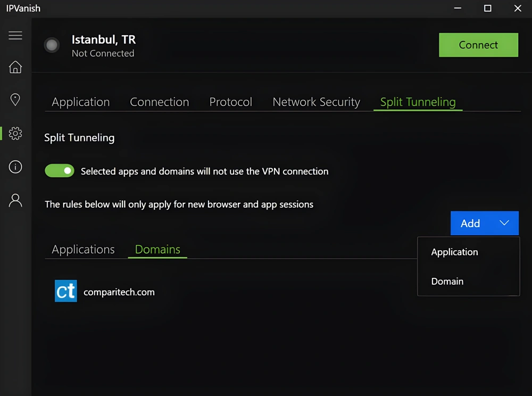Switch to the Connection settings tab
532x396 pixels.
[160, 102]
